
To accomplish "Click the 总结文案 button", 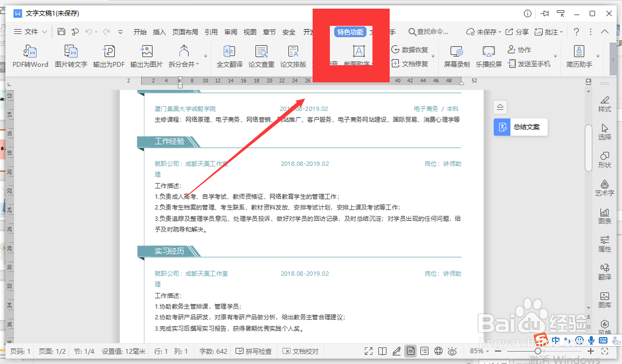I will pos(521,127).
